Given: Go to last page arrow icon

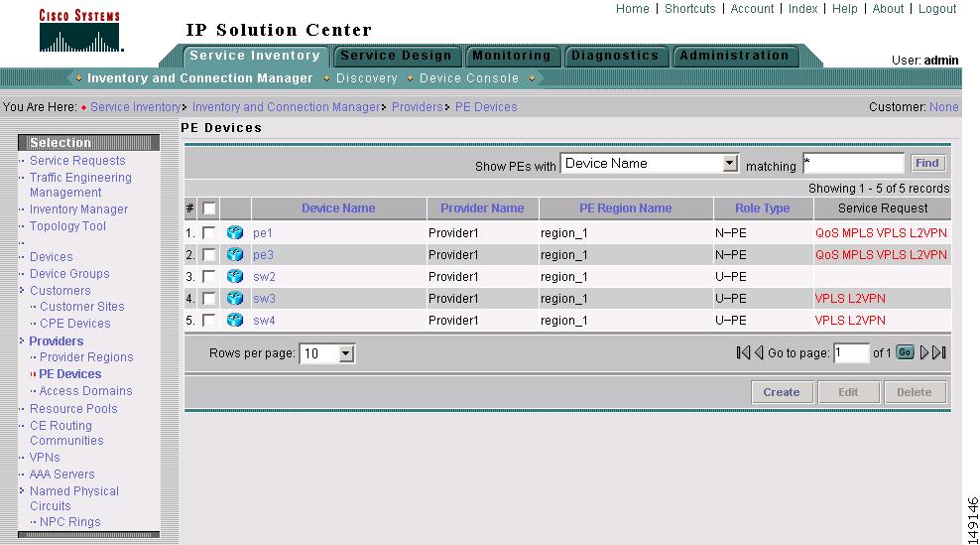Looking at the screenshot, I should 938,352.
